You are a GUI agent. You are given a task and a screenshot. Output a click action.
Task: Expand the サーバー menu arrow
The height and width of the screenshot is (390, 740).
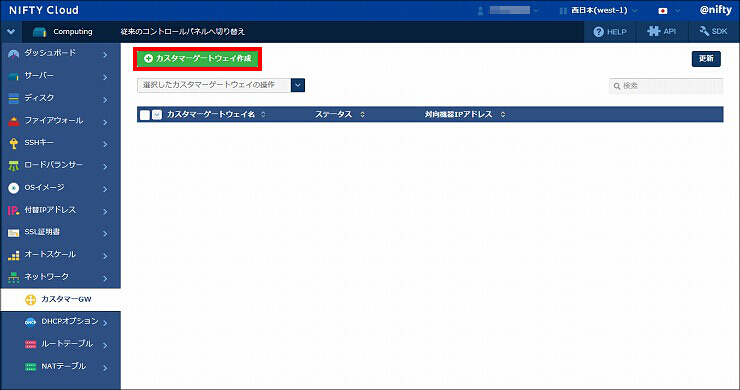tap(105, 77)
